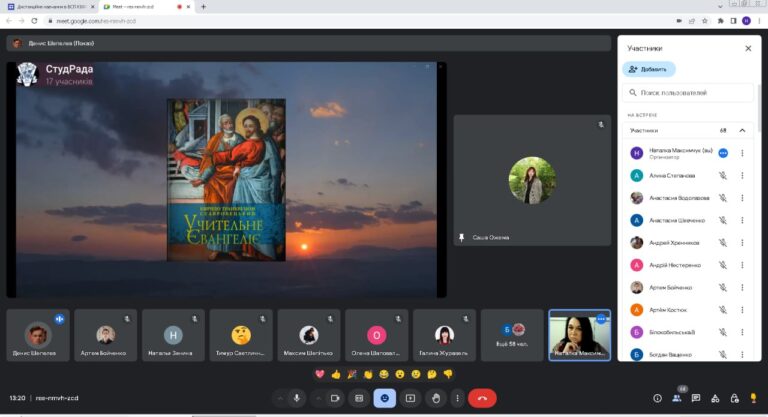Toggle the raise hand button
768x417 pixels.
(x=436, y=398)
